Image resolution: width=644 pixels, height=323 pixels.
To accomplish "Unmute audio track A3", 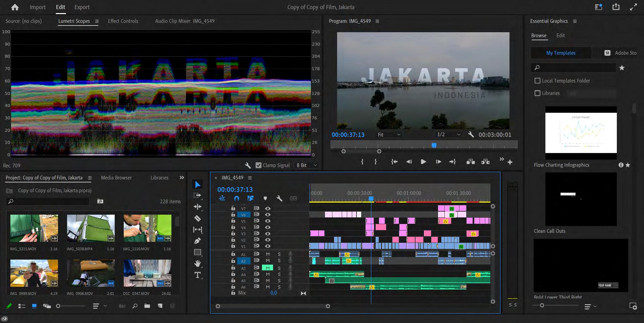I will 267,268.
